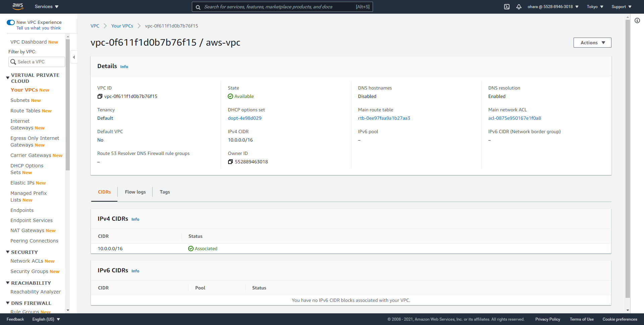The height and width of the screenshot is (325, 644).
Task: Collapse the Security section
Action: 8,252
